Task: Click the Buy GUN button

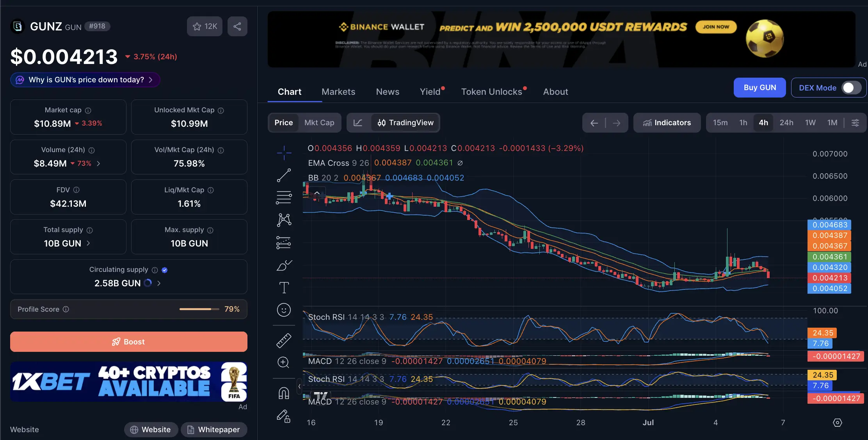Action: tap(759, 88)
